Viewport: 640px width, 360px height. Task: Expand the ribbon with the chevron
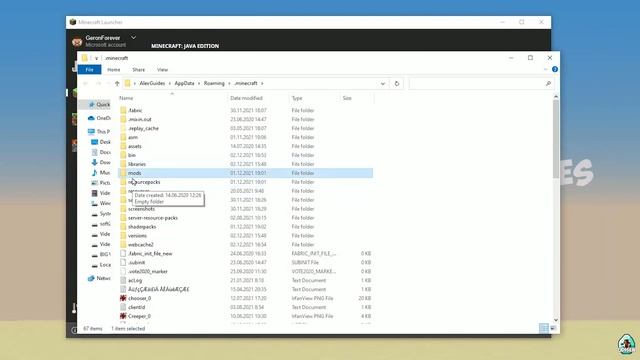(x=546, y=69)
